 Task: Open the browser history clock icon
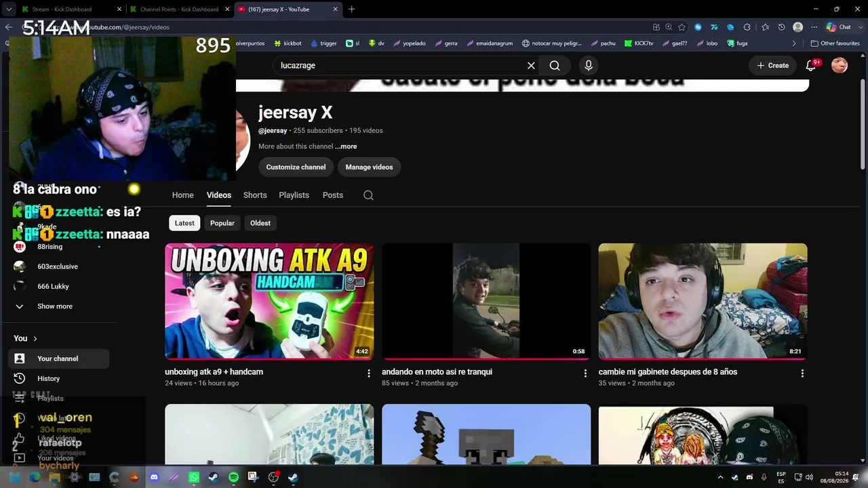781,27
